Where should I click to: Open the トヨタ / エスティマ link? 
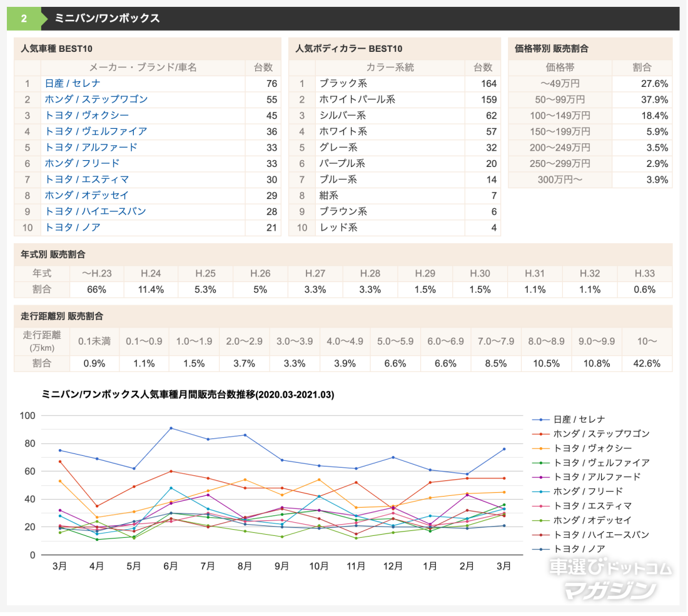87,179
